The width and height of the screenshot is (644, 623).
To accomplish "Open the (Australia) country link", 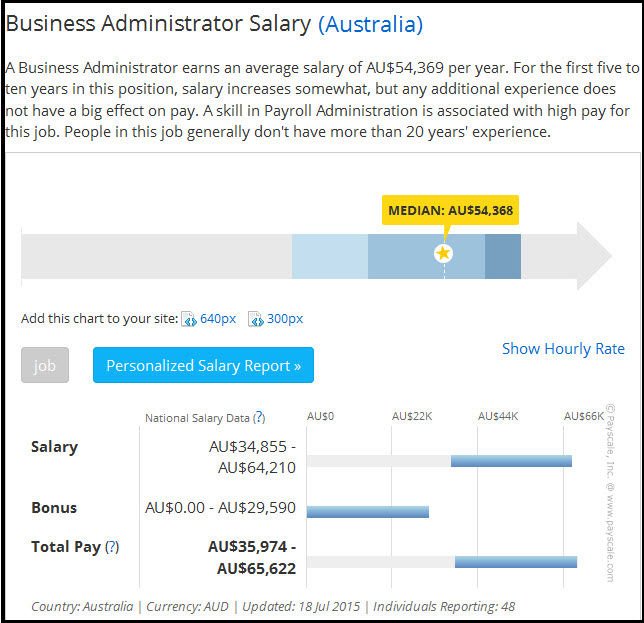I will [370, 24].
